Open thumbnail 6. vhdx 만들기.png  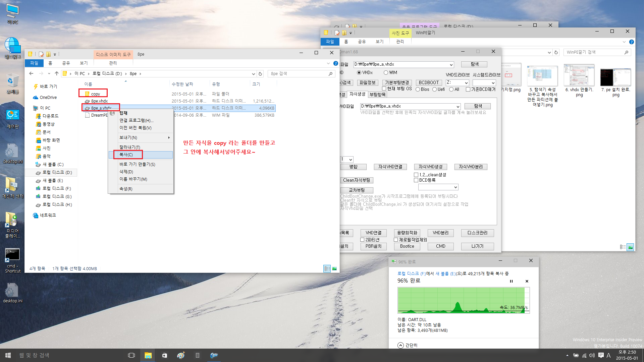(579, 81)
